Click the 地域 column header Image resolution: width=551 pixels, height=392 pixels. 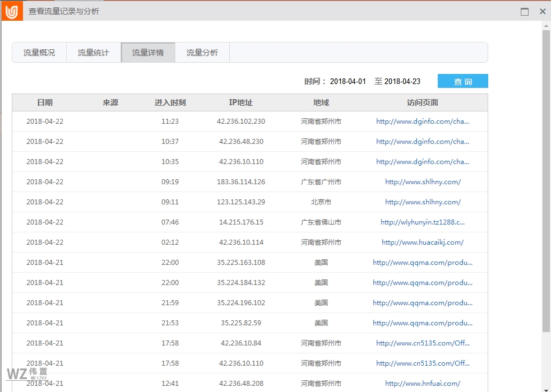point(321,102)
